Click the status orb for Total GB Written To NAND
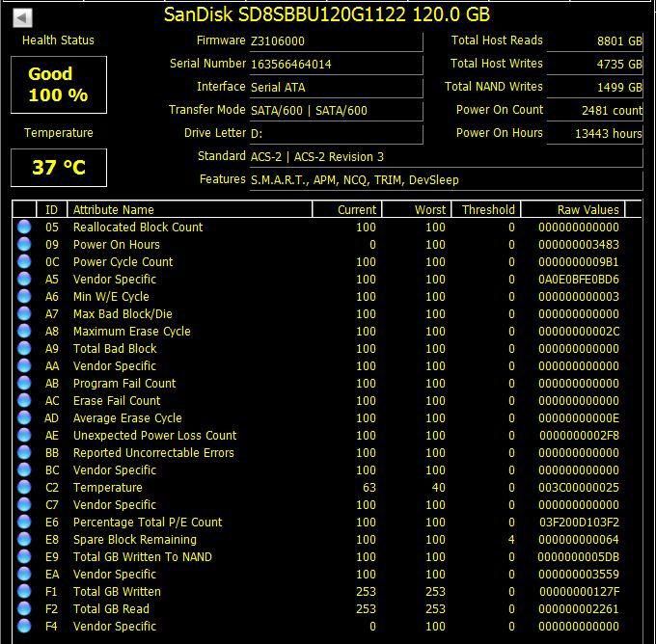The height and width of the screenshot is (644, 656). tap(24, 556)
